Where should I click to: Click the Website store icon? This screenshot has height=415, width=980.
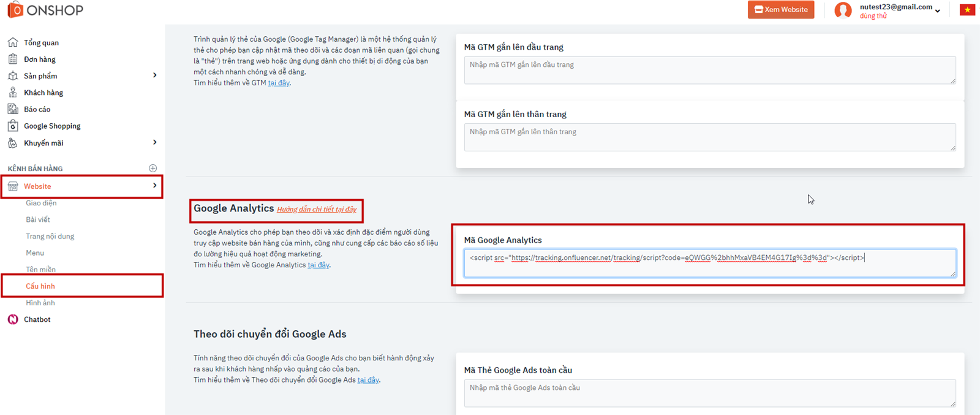[x=13, y=186]
